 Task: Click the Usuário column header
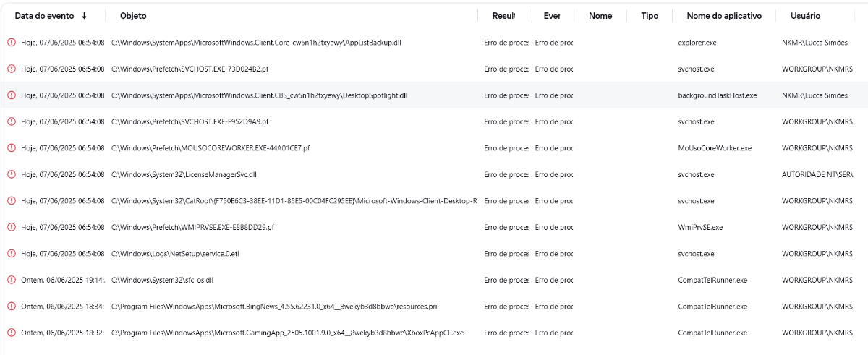click(x=806, y=16)
